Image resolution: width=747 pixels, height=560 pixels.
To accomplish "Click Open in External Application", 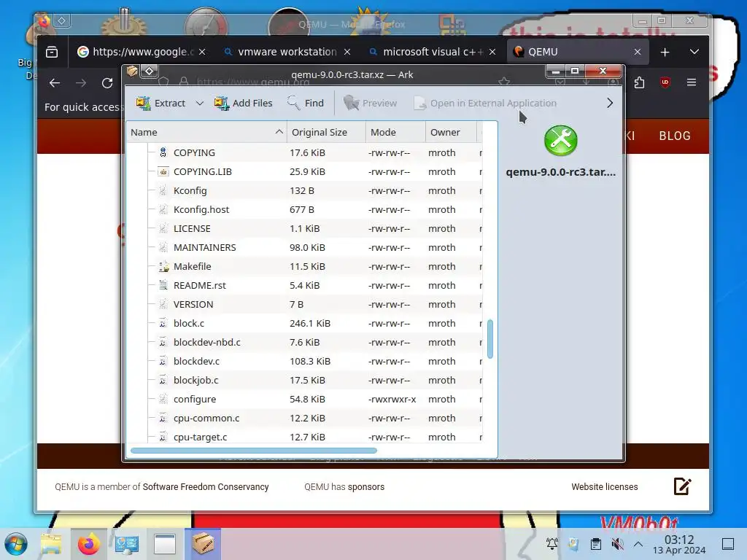I will coord(485,103).
